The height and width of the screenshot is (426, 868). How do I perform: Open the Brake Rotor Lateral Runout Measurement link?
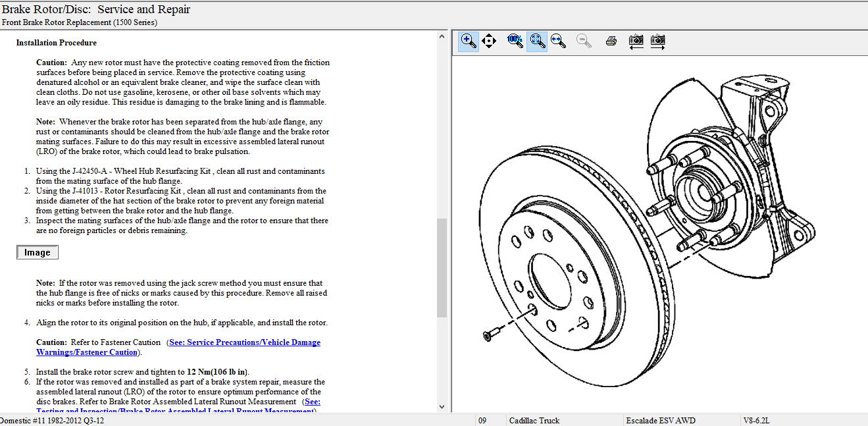(x=311, y=402)
